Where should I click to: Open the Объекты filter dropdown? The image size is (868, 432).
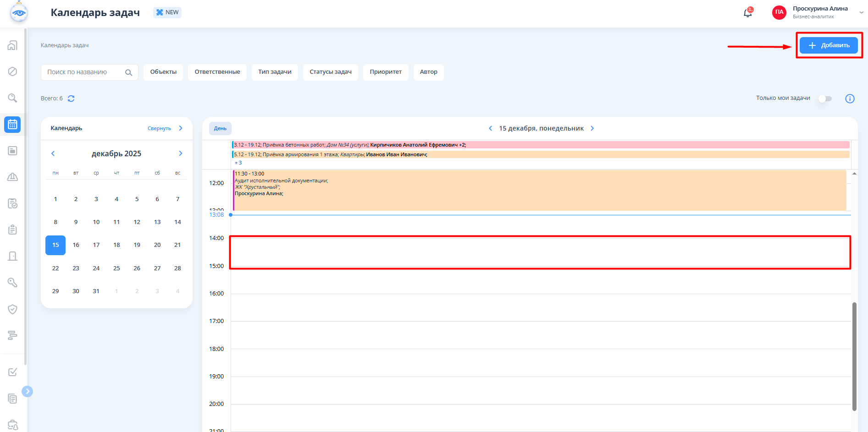point(163,72)
